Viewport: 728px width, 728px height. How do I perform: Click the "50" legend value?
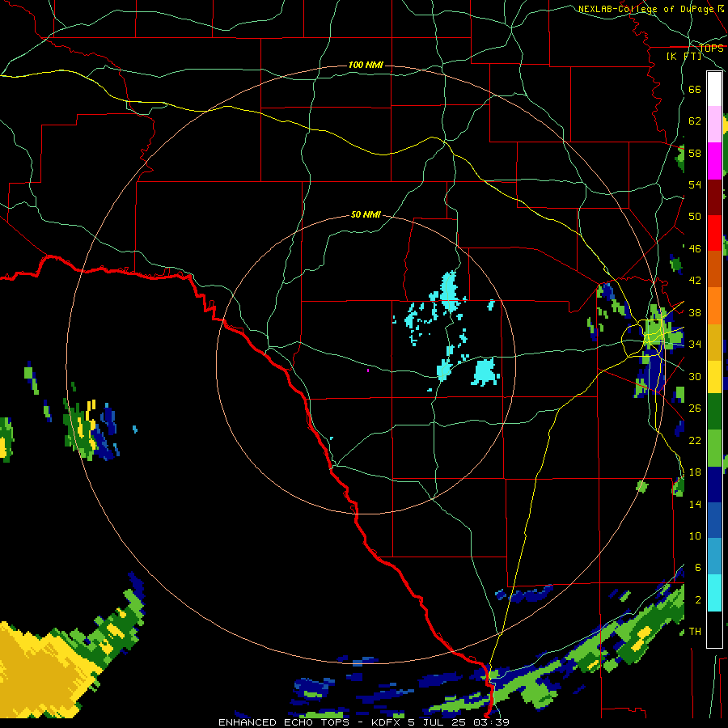point(695,217)
